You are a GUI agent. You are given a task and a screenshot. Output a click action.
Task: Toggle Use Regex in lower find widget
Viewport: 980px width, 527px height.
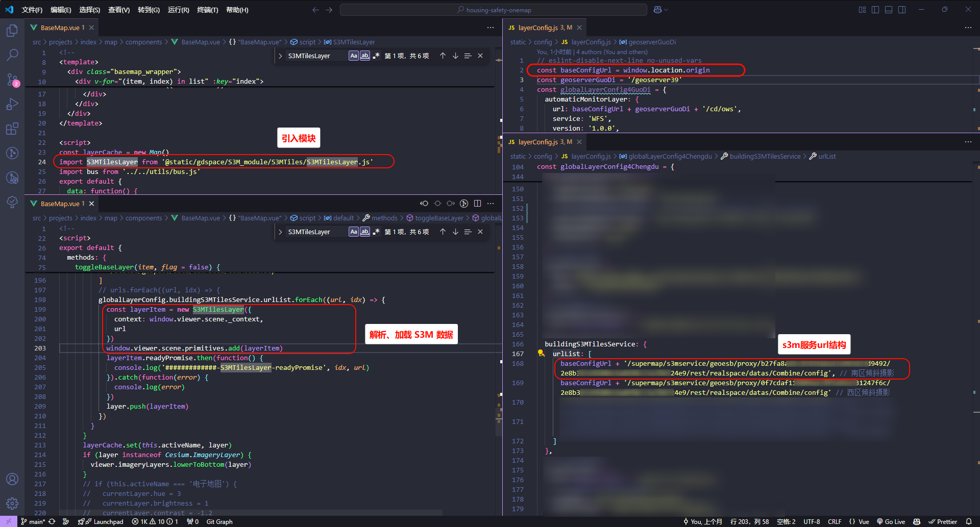coord(376,232)
